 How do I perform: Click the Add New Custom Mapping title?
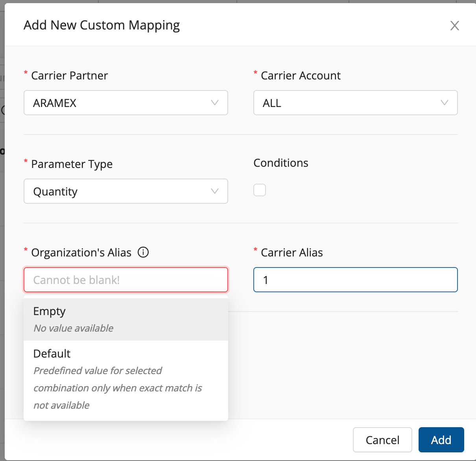(x=102, y=25)
